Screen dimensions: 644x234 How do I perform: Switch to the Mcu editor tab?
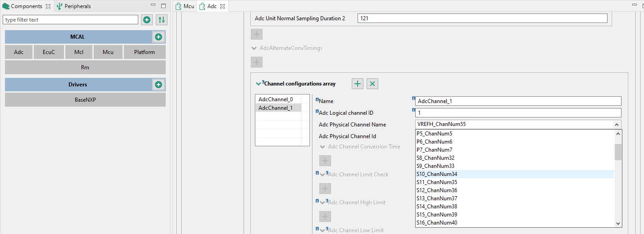click(185, 6)
